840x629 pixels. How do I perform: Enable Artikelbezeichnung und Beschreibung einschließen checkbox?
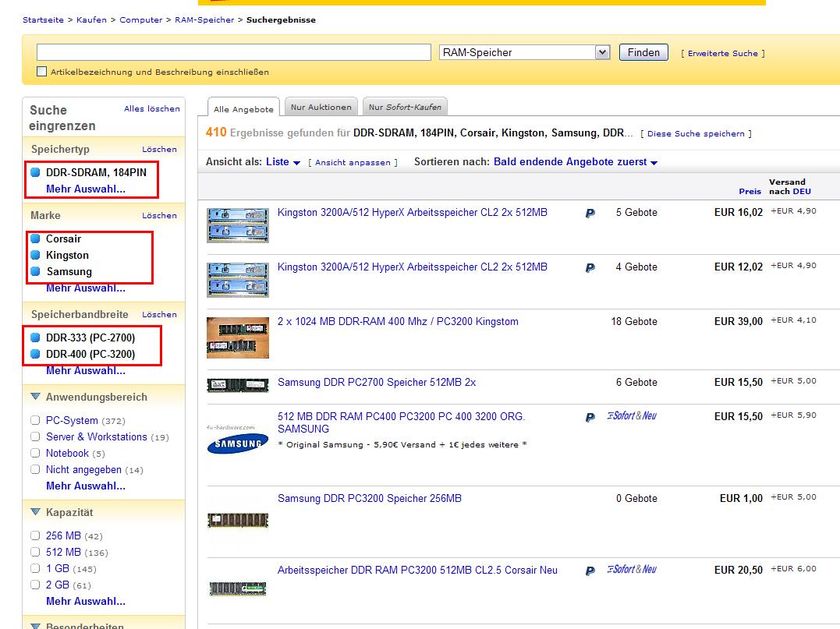[x=42, y=71]
